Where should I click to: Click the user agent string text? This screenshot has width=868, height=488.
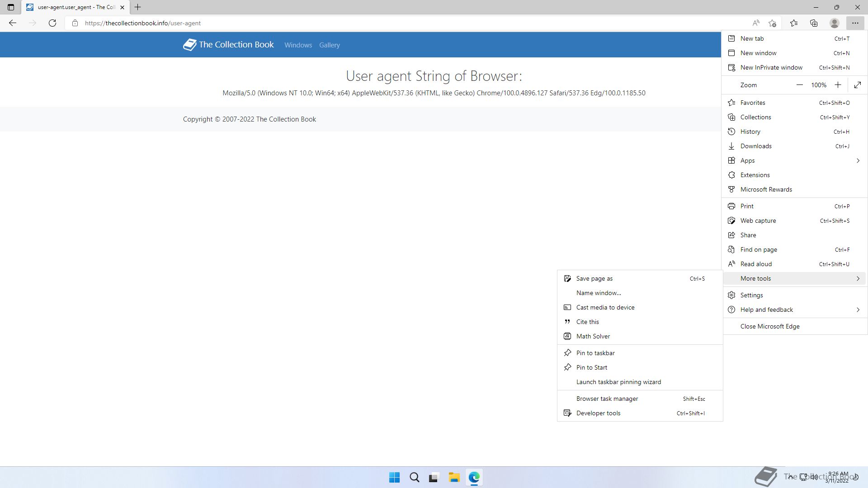tap(434, 93)
